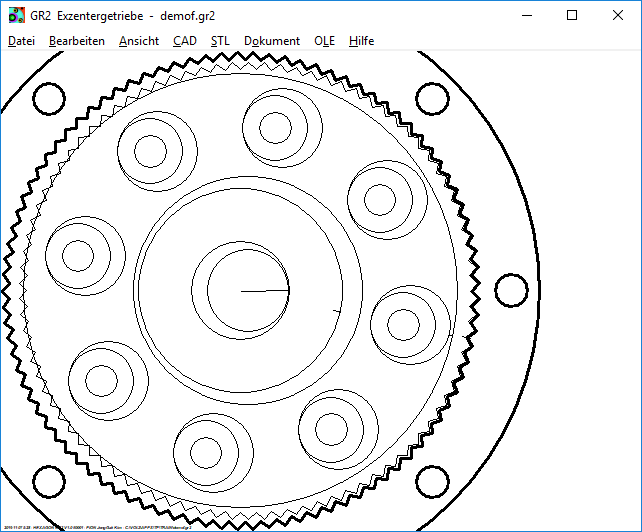Click the GR2 application icon in title bar
The image size is (642, 532).
click(x=17, y=16)
